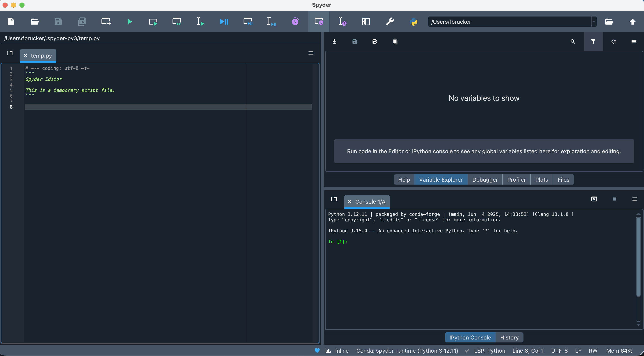Switch to the Files tab

click(563, 179)
